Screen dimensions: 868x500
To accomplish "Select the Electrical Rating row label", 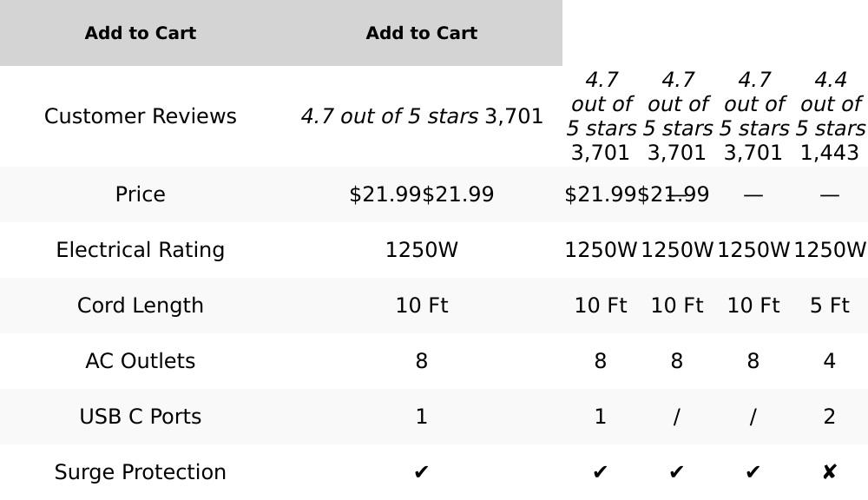I will click(141, 250).
